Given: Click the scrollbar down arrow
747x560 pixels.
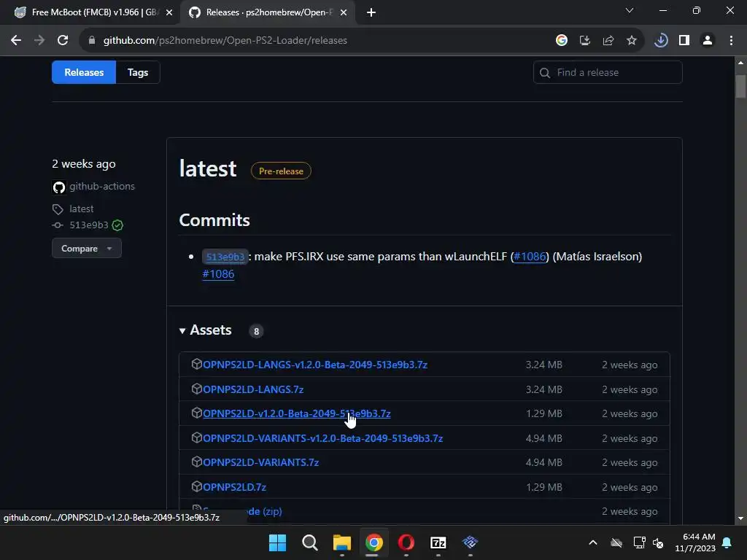Looking at the screenshot, I should (x=740, y=518).
